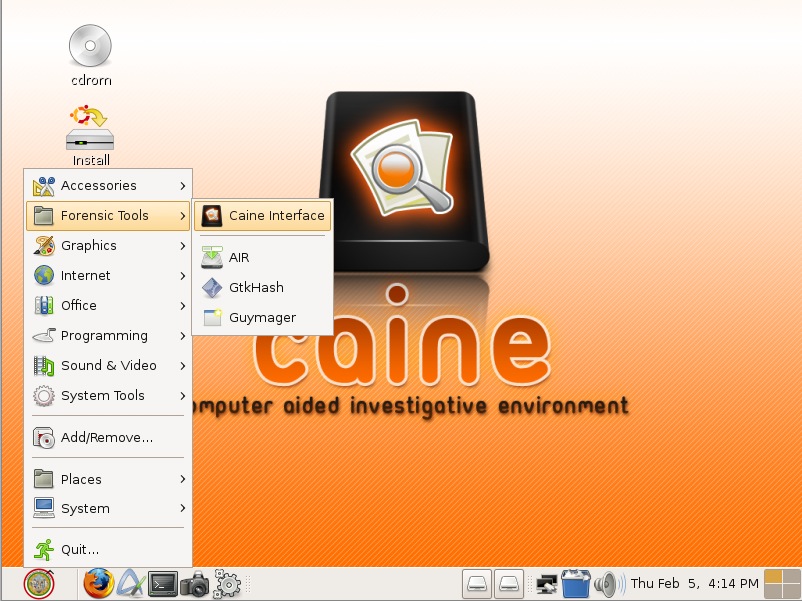This screenshot has width=802, height=601.
Task: Click the volume speaker icon
Action: [610, 584]
